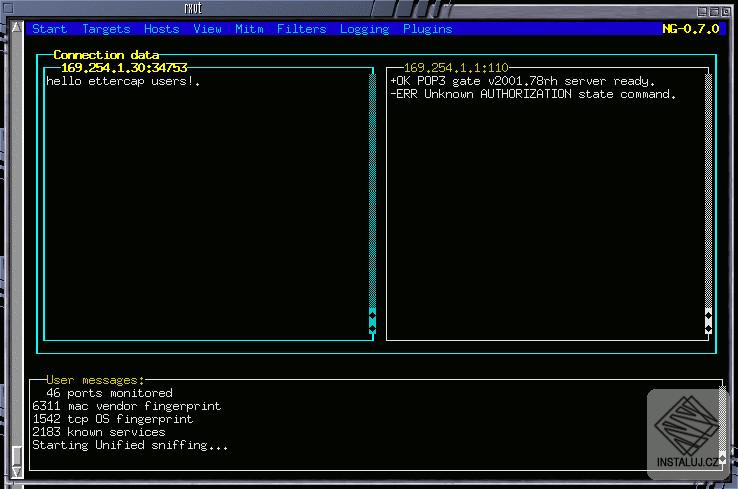Close the rxvt window
Viewport: 738px width, 489px height.
pyautogui.click(x=726, y=12)
